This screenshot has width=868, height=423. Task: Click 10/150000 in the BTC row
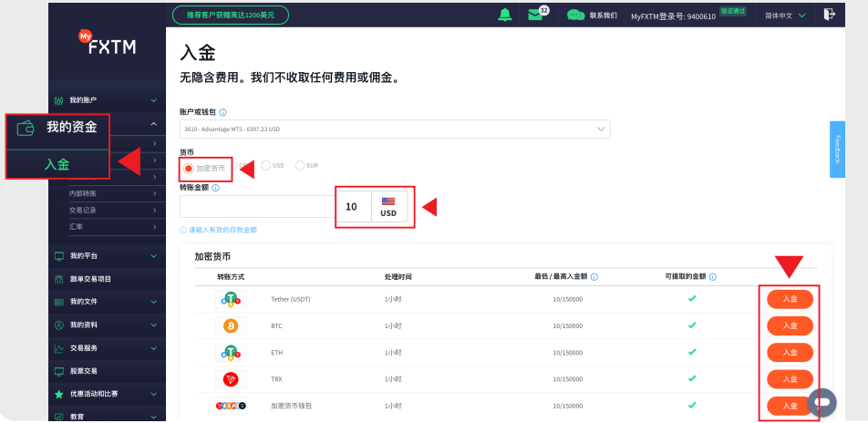[x=567, y=326]
